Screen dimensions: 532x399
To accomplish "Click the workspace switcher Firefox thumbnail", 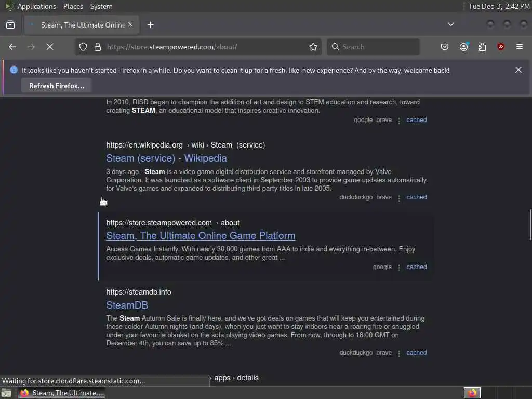I will coord(472,393).
